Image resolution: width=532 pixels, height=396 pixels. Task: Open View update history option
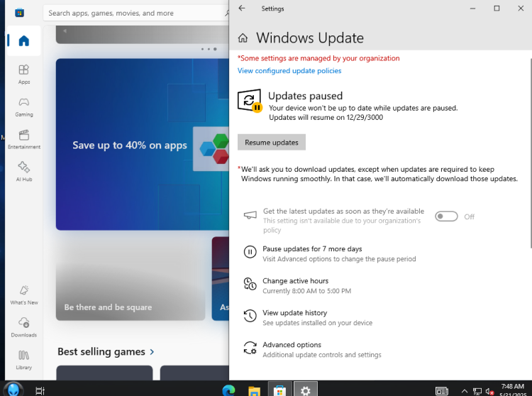point(308,318)
